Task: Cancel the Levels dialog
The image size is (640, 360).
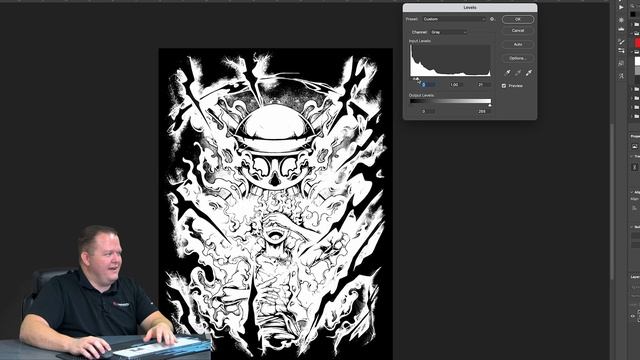Action: coord(518,31)
